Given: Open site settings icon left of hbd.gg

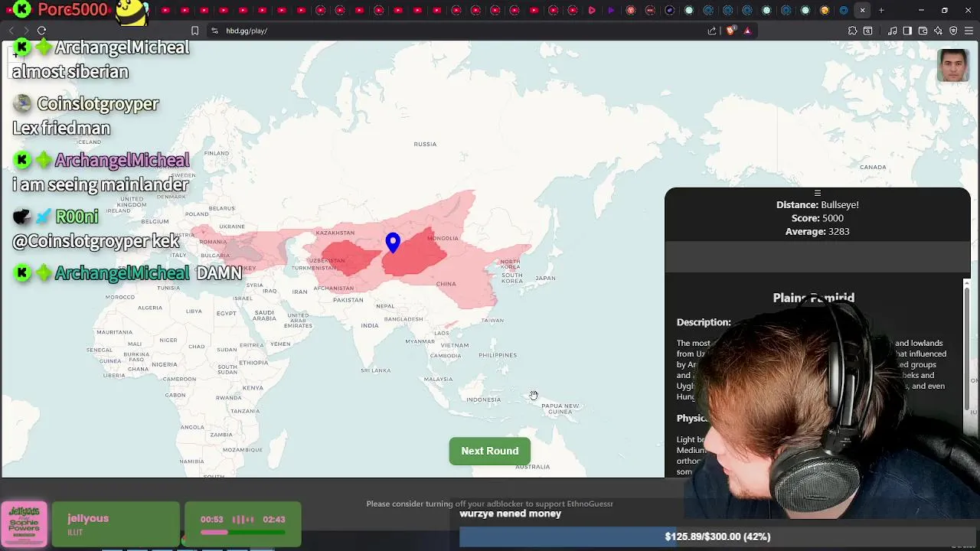Looking at the screenshot, I should pyautogui.click(x=214, y=31).
